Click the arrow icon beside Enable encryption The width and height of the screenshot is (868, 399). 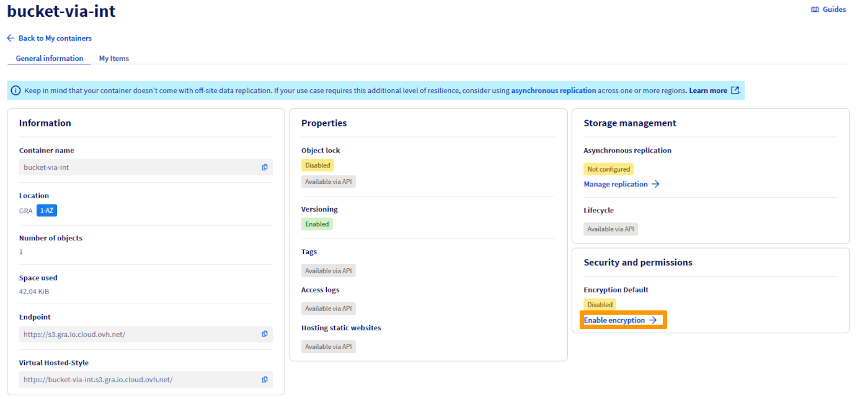(653, 320)
